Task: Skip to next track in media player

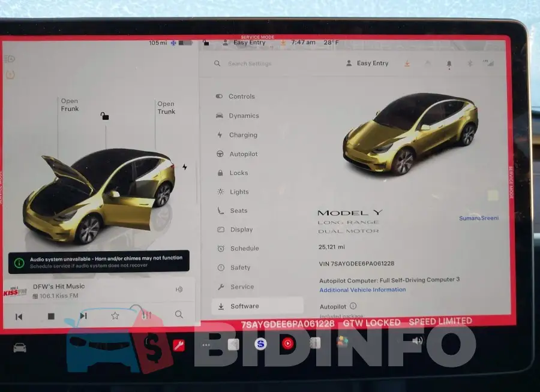Action: pyautogui.click(x=83, y=316)
